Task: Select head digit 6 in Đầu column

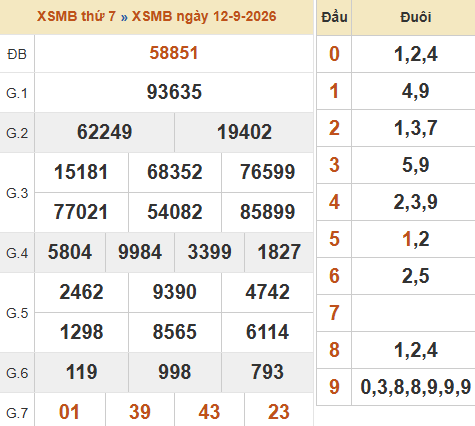Action: (x=334, y=276)
